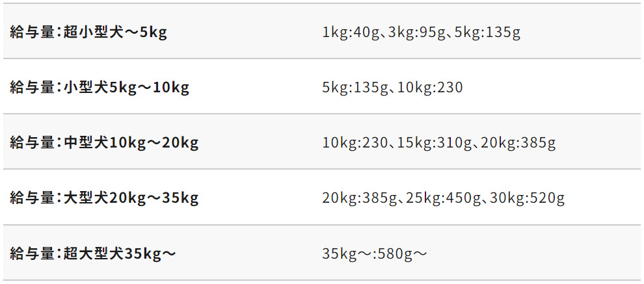
Task: Click the 超大型犬 text in the last row
Action: tap(97, 253)
